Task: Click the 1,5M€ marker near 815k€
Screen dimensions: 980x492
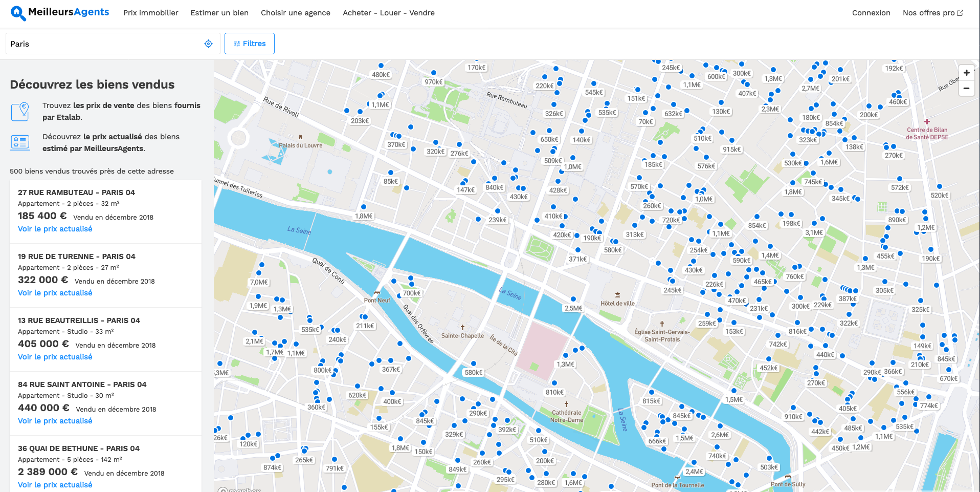Action: 685,438
